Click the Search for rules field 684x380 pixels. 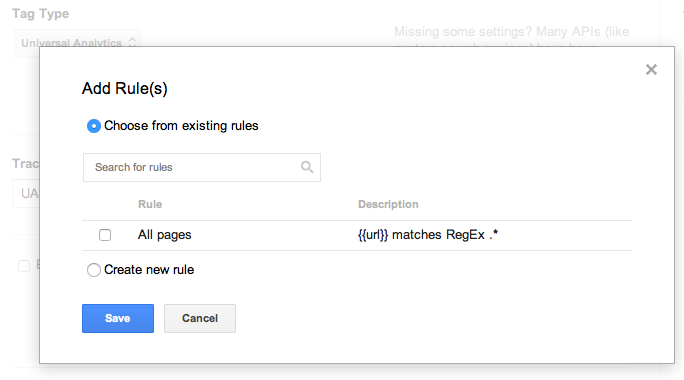pyautogui.click(x=202, y=168)
